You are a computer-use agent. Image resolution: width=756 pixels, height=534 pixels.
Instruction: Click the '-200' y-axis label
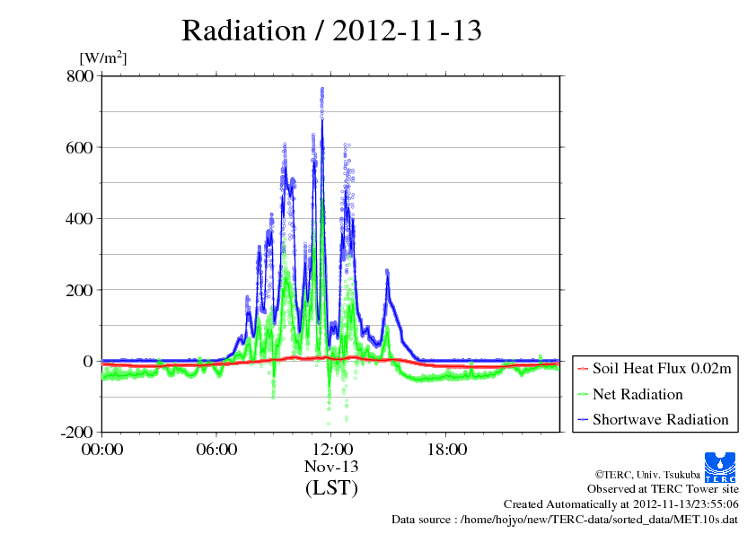click(76, 432)
